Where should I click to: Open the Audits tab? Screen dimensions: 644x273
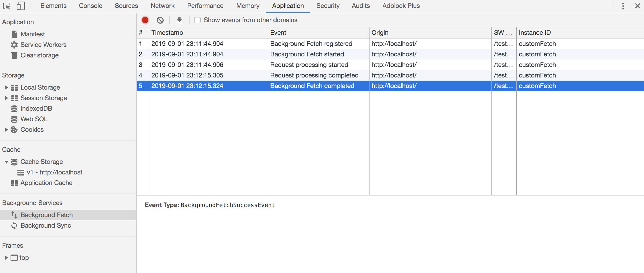point(361,6)
